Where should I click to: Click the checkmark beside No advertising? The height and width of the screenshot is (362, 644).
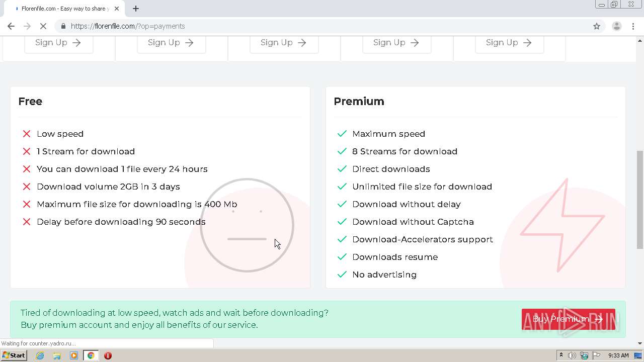tap(342, 275)
